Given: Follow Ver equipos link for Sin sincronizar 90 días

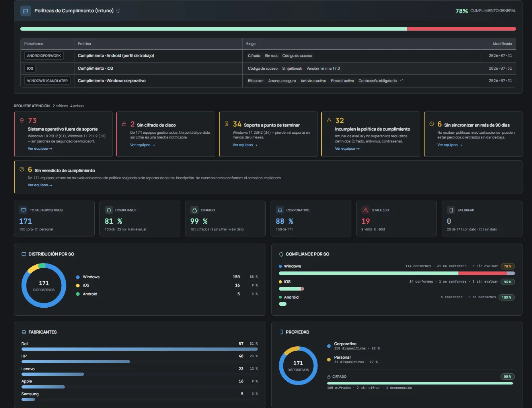Looking at the screenshot, I should click(450, 145).
